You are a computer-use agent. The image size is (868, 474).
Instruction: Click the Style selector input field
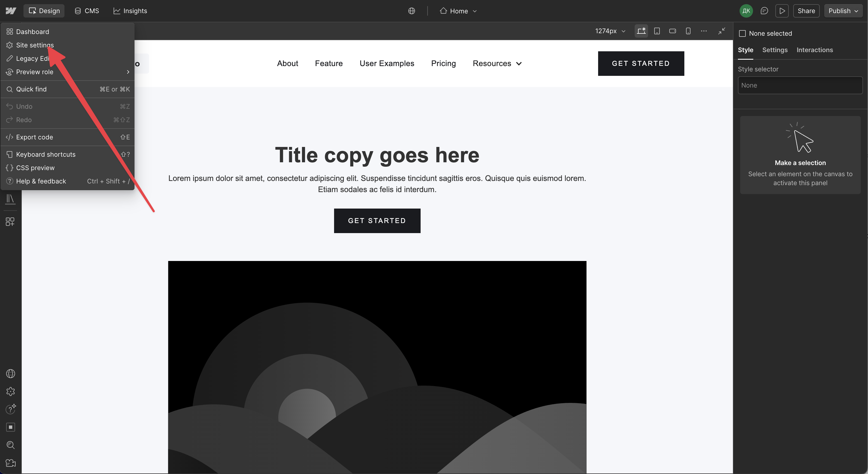point(800,85)
